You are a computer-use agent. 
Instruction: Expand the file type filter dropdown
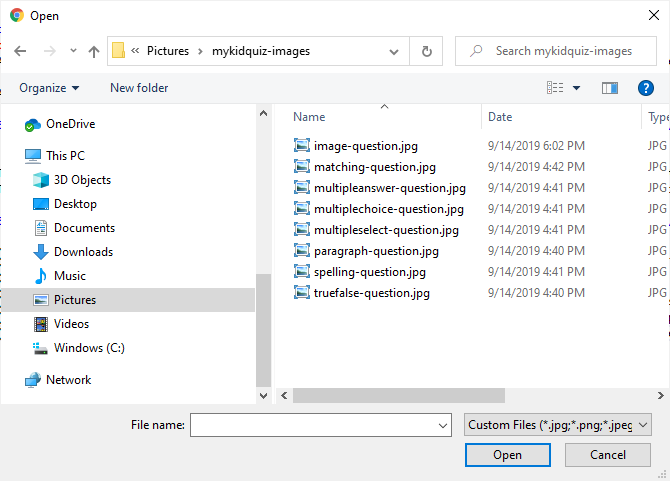tap(558, 425)
